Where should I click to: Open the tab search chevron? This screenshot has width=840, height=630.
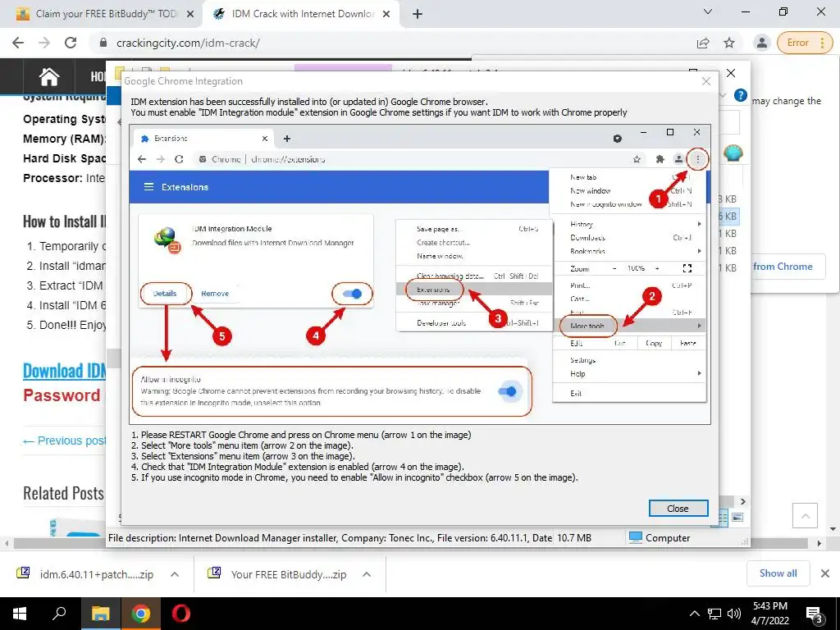pos(708,11)
